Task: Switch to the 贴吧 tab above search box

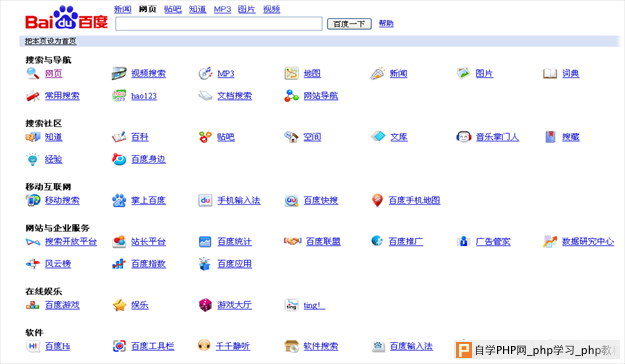Action: tap(173, 9)
